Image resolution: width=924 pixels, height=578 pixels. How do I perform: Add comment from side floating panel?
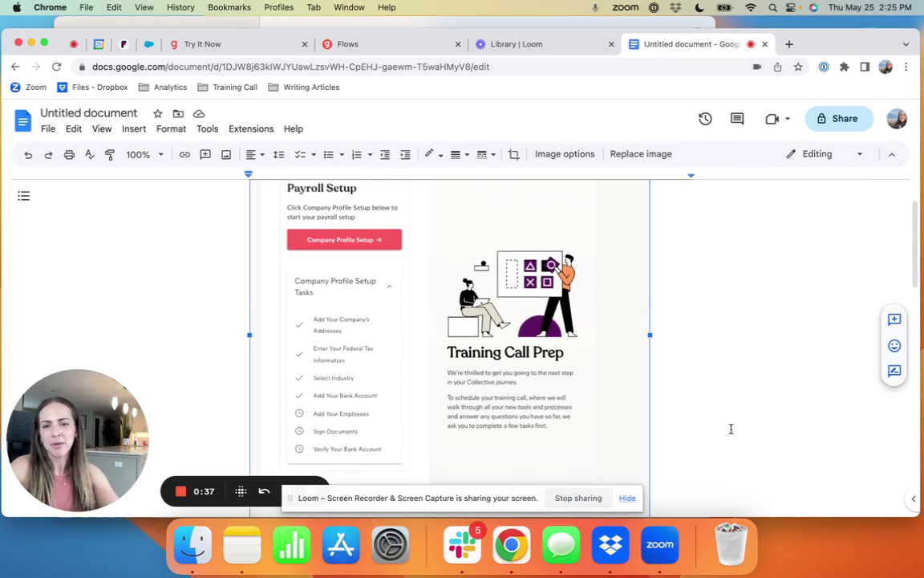click(894, 320)
